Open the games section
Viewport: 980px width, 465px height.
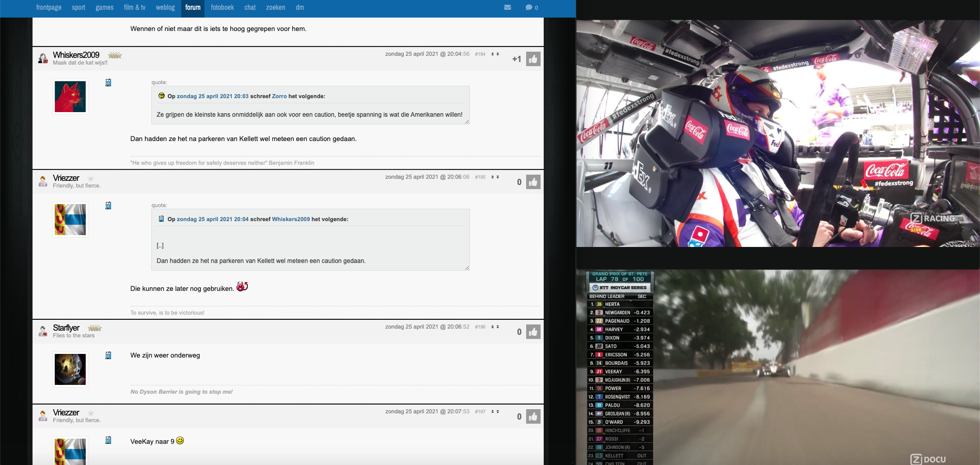click(x=104, y=7)
